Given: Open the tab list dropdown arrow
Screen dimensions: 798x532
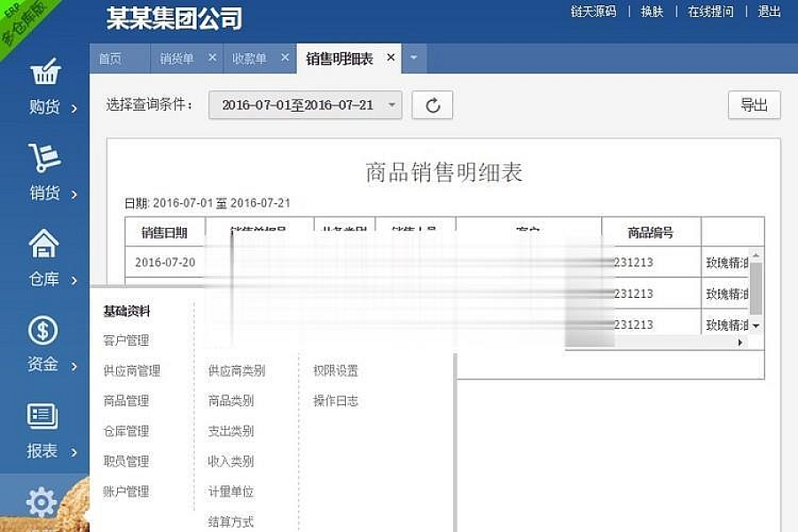Looking at the screenshot, I should (414, 58).
